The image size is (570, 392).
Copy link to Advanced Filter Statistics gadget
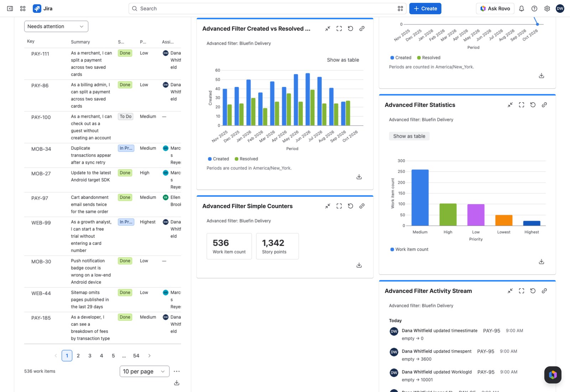coord(544,105)
